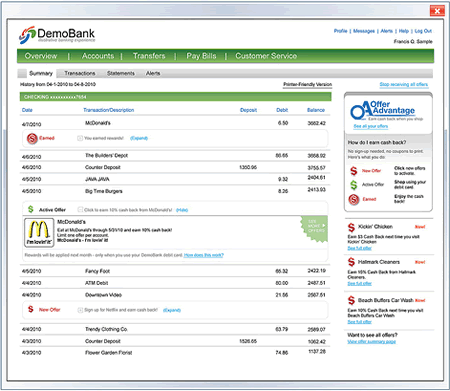450x391 pixels.
Task: Click the green Active Offer dollar icon
Action: tap(31, 209)
